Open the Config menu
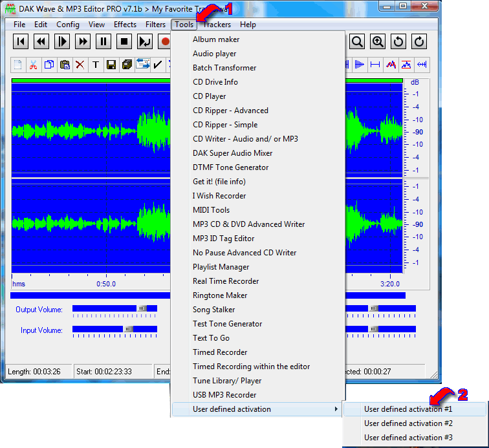Viewport: 489px width, 448px height. (x=68, y=25)
